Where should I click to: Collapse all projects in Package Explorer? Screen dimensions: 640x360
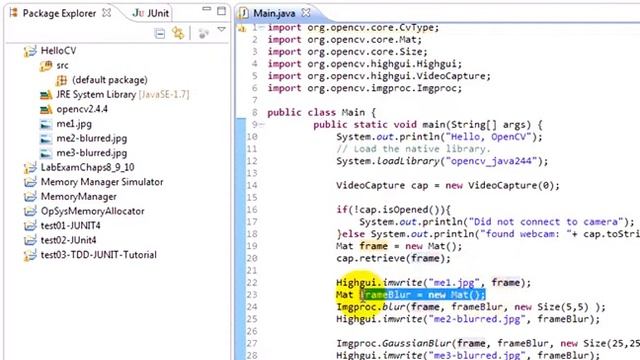[x=160, y=33]
